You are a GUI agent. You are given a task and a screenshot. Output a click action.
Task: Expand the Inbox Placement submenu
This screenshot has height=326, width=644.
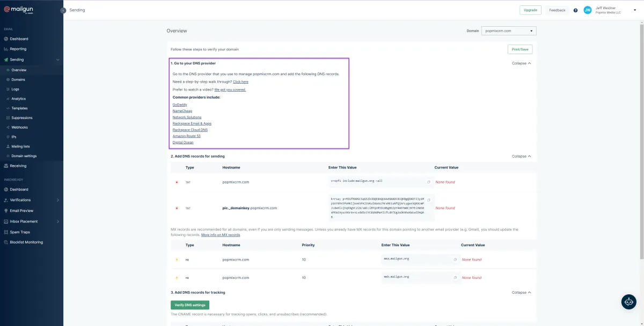coord(57,221)
